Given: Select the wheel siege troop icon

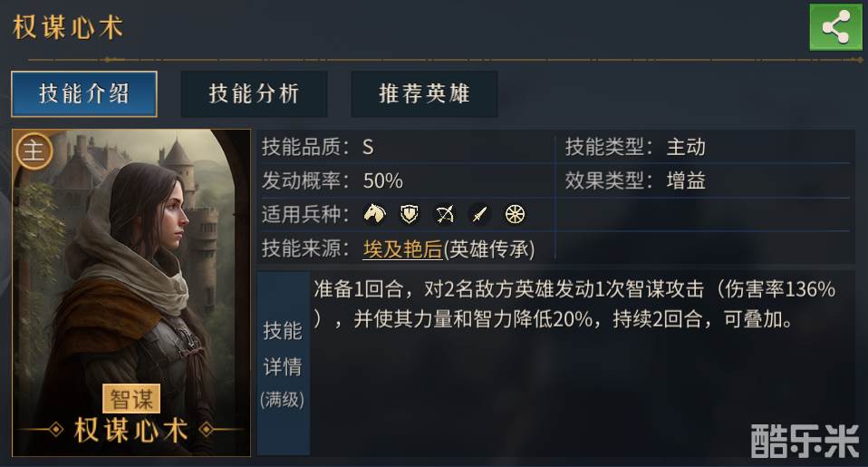Looking at the screenshot, I should click(x=515, y=214).
